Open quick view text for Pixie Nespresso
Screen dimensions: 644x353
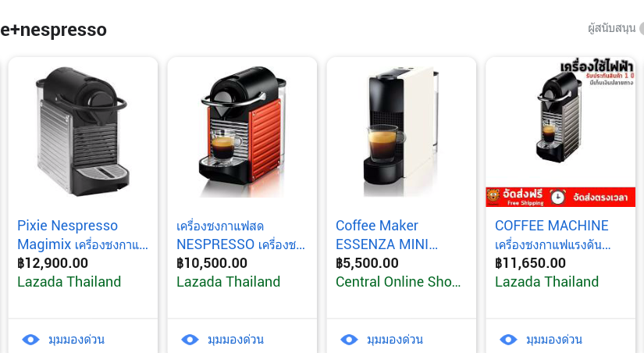pyautogui.click(x=76, y=340)
